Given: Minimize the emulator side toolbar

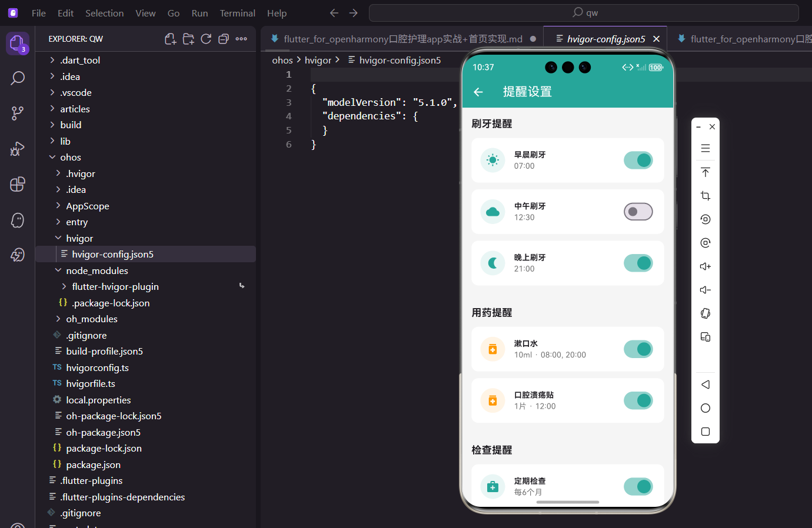Looking at the screenshot, I should coord(698,127).
